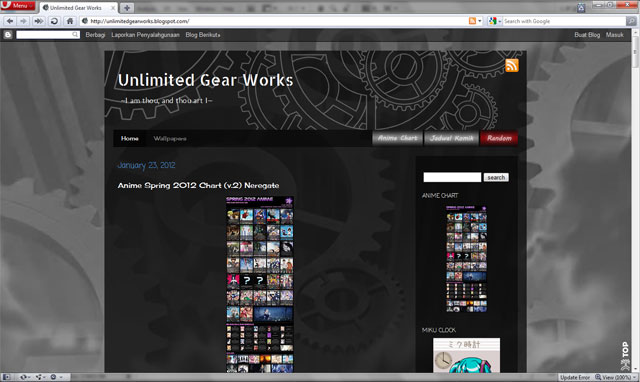Close the Unlimited Gear Works tab
The image size is (640, 382).
tap(113, 7)
